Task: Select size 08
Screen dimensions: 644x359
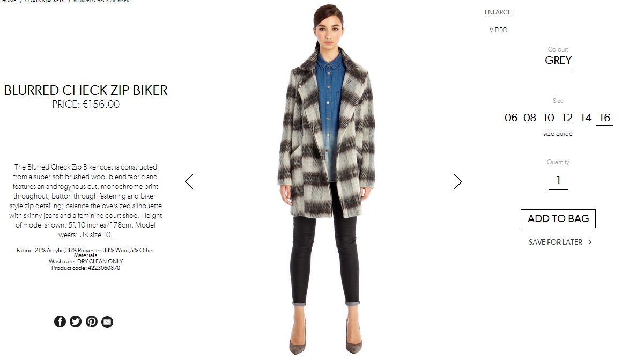Action: [530, 118]
